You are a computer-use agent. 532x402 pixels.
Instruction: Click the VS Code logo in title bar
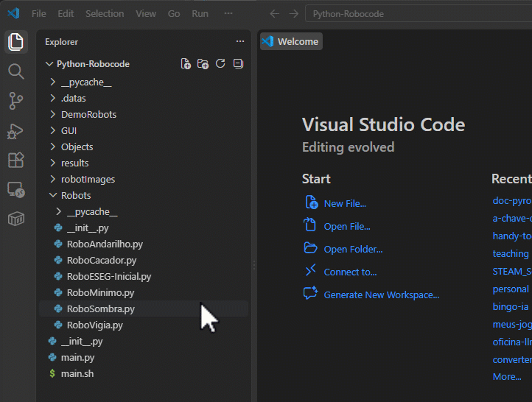tap(13, 13)
